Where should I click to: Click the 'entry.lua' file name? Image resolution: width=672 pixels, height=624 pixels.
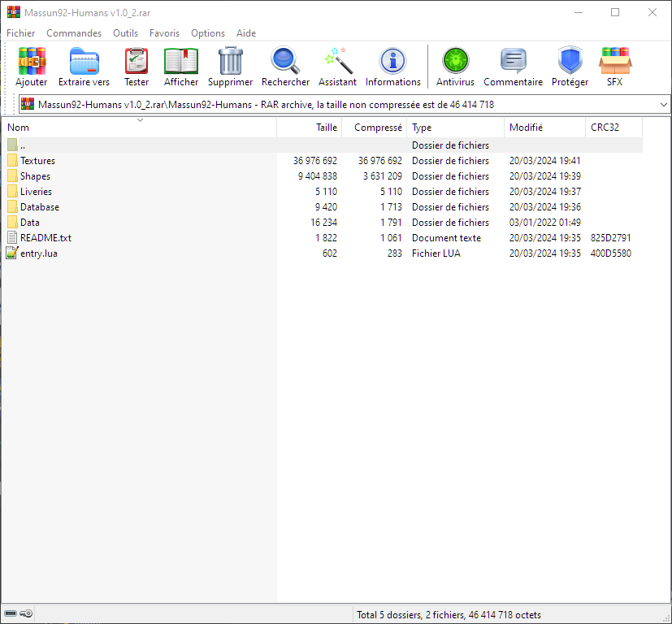[x=39, y=253]
